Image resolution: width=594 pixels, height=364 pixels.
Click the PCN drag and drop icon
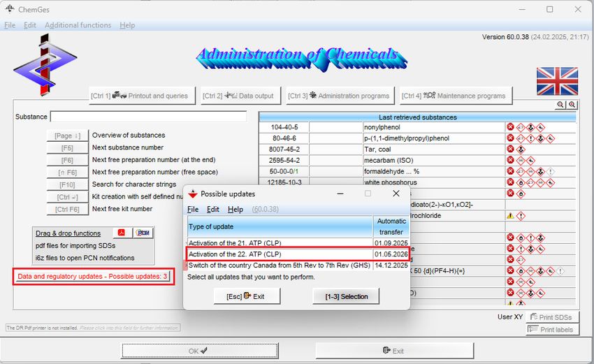143,233
